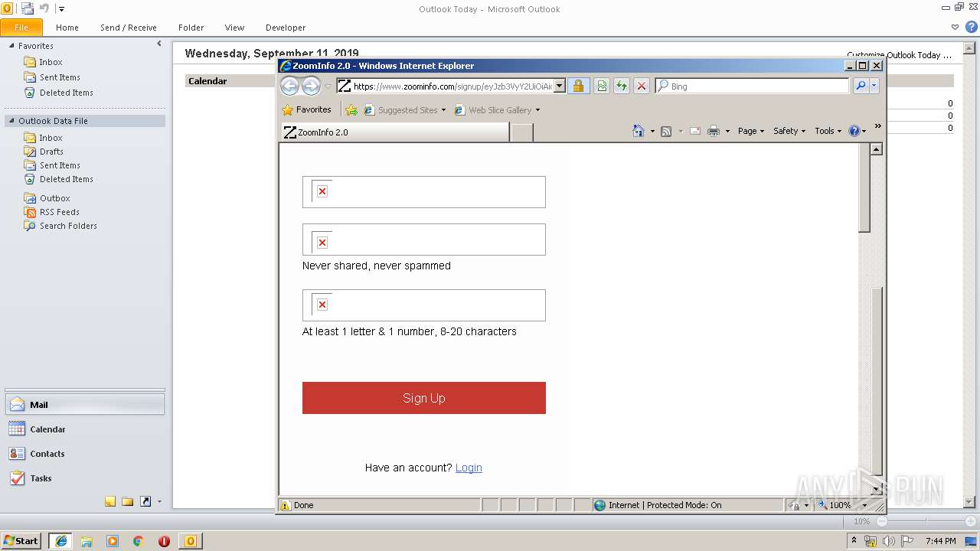The width and height of the screenshot is (980, 551).
Task: Click the add to favorites bar icon
Action: coord(351,109)
